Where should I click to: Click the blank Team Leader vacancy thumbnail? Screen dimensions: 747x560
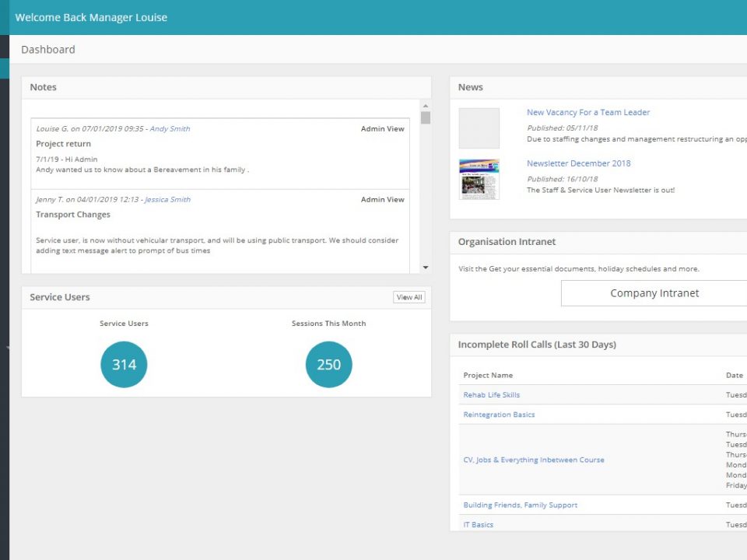click(479, 128)
